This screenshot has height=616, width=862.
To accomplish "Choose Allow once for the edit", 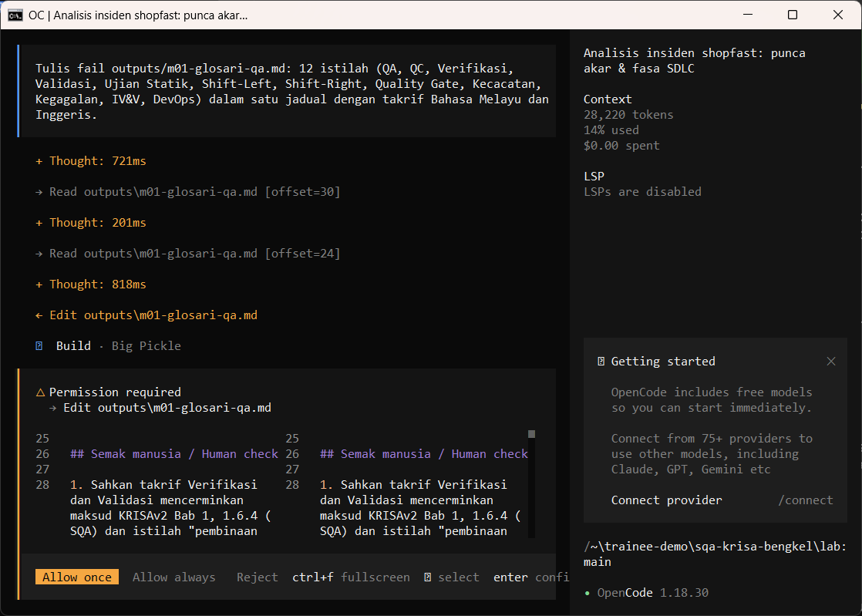I will tap(77, 577).
